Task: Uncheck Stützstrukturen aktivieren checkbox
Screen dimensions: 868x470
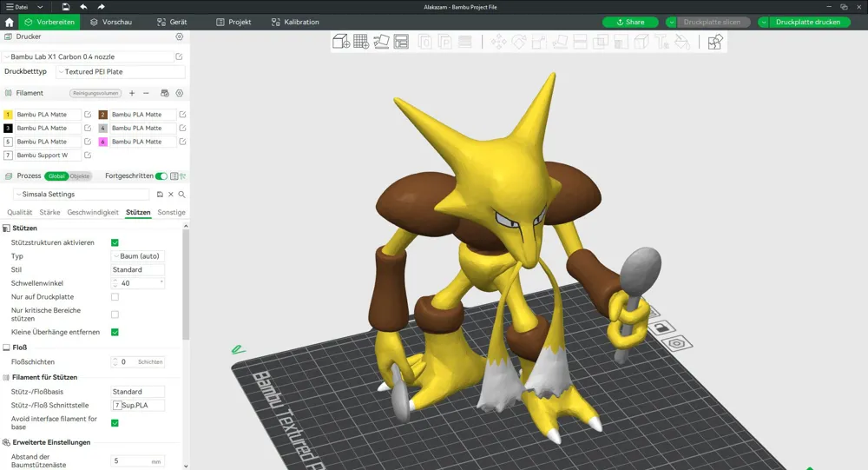Action: (x=115, y=242)
